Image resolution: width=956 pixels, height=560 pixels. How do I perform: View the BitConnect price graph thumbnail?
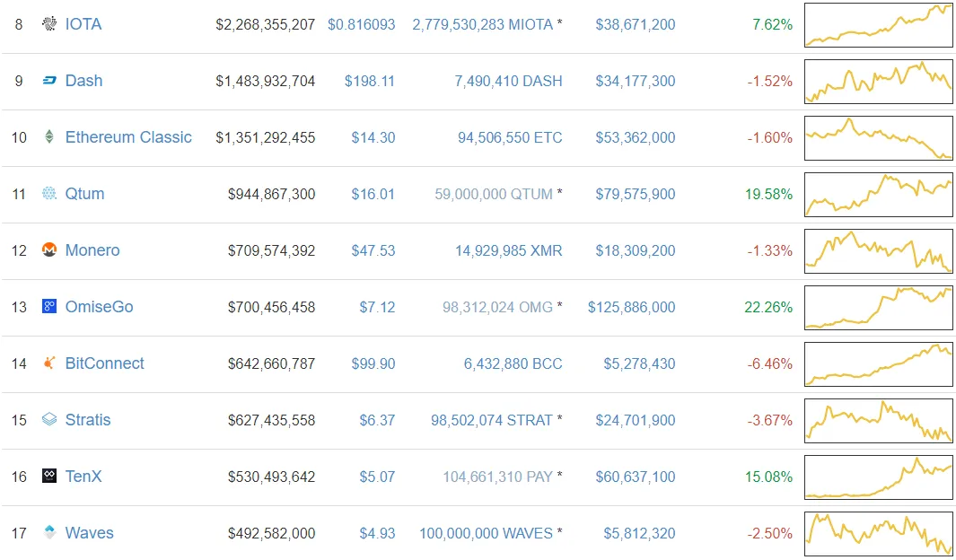879,363
